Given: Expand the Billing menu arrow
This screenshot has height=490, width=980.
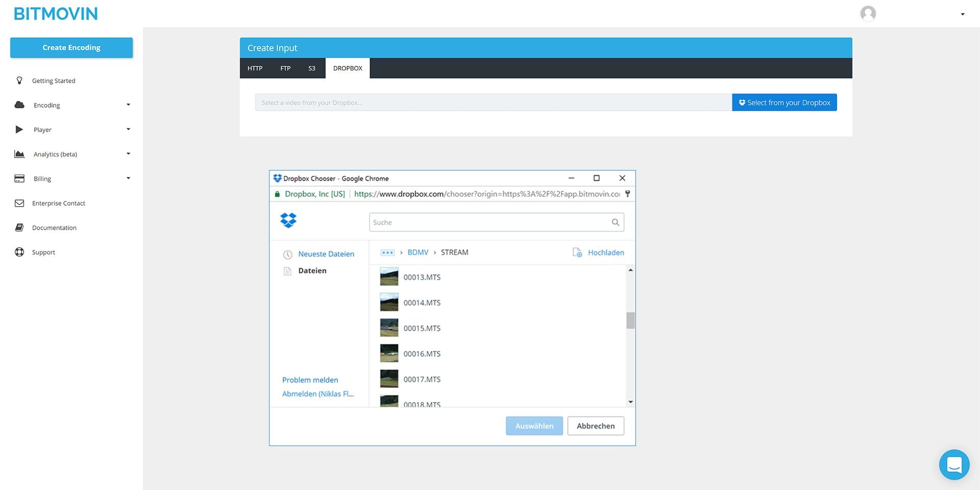Looking at the screenshot, I should click(x=128, y=178).
